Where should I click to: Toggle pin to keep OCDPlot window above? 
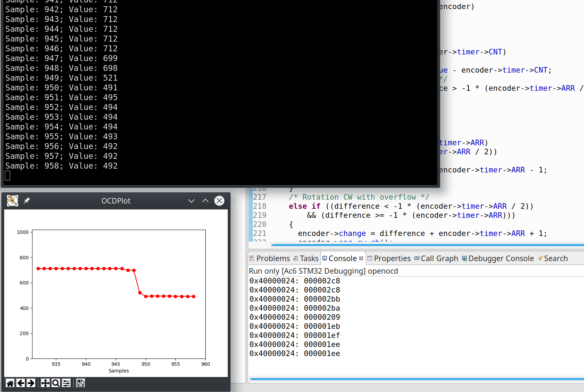pyautogui.click(x=27, y=201)
